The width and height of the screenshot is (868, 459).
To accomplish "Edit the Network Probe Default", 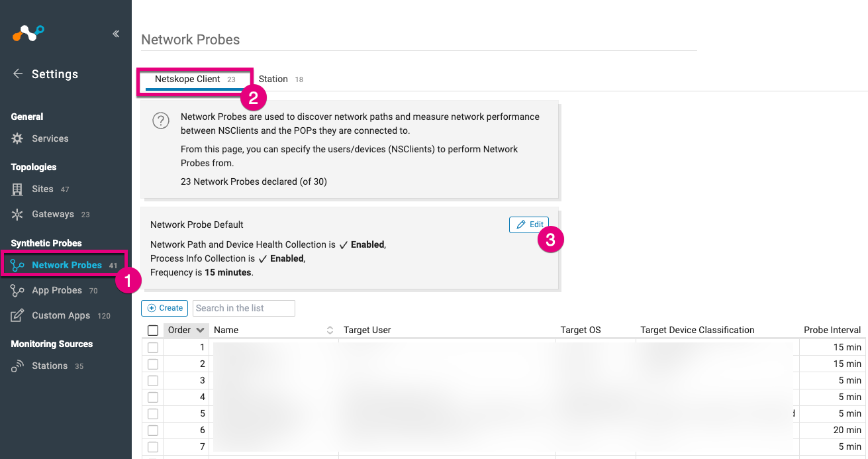I will click(529, 225).
